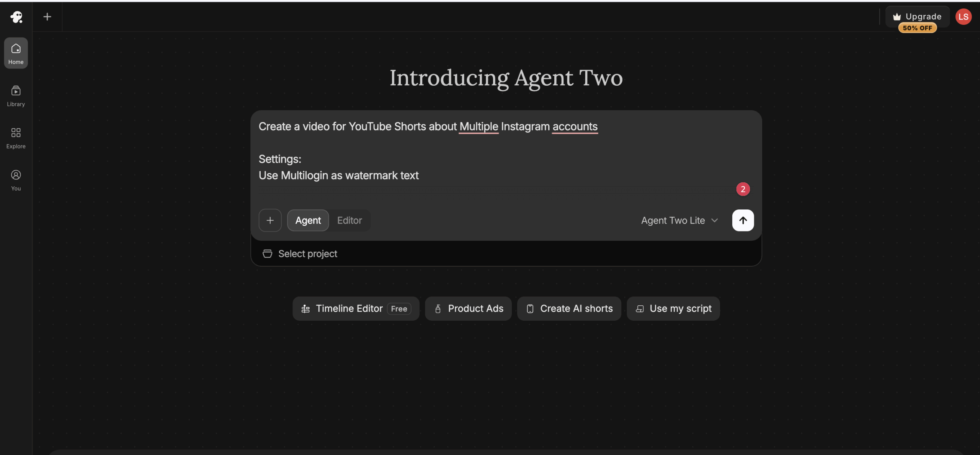Expand the Agent Two Lite model dropdown
980x455 pixels.
tap(679, 220)
